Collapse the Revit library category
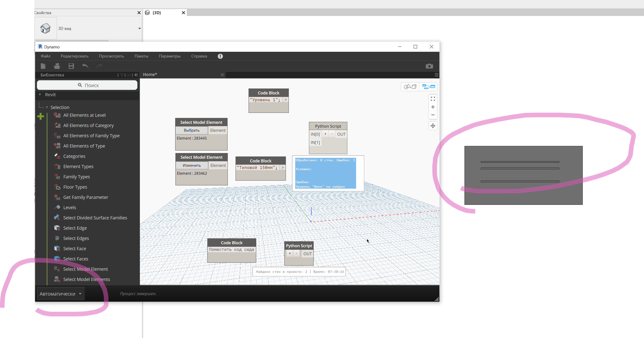 [40, 95]
